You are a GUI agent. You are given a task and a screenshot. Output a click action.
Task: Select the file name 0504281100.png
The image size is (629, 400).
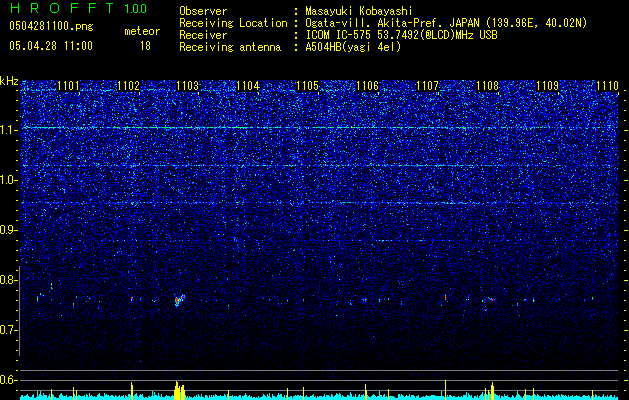click(51, 27)
